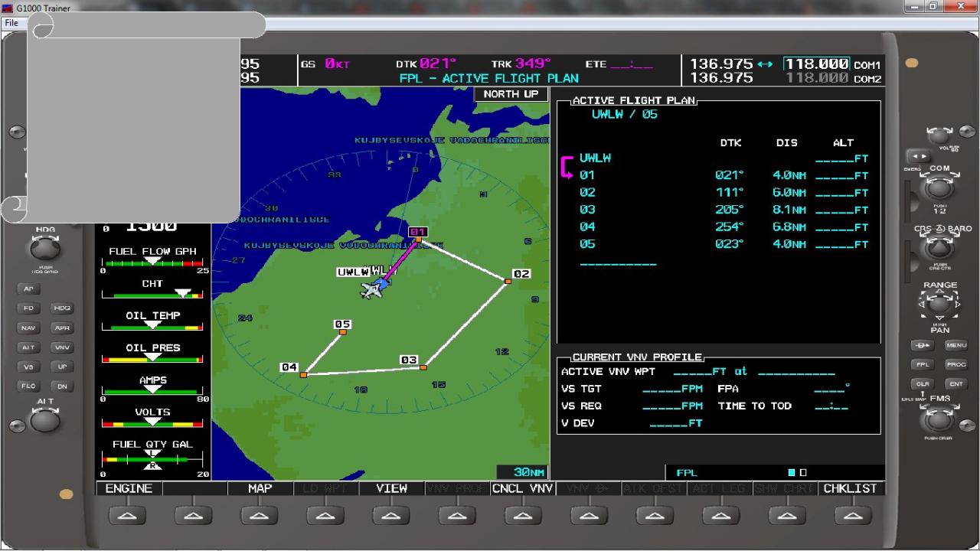Click waypoint 04 label on the map

pyautogui.click(x=289, y=367)
